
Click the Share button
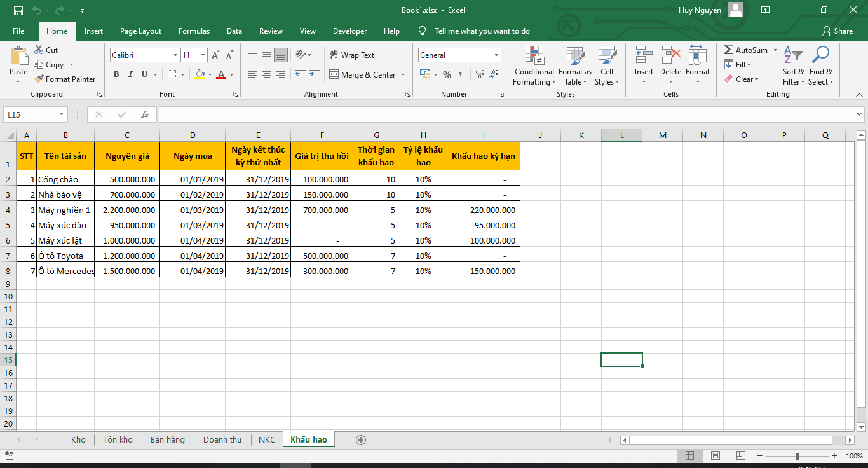[x=837, y=31]
